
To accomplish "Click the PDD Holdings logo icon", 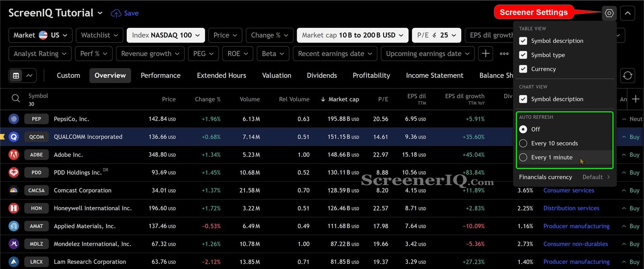I will click(x=14, y=172).
